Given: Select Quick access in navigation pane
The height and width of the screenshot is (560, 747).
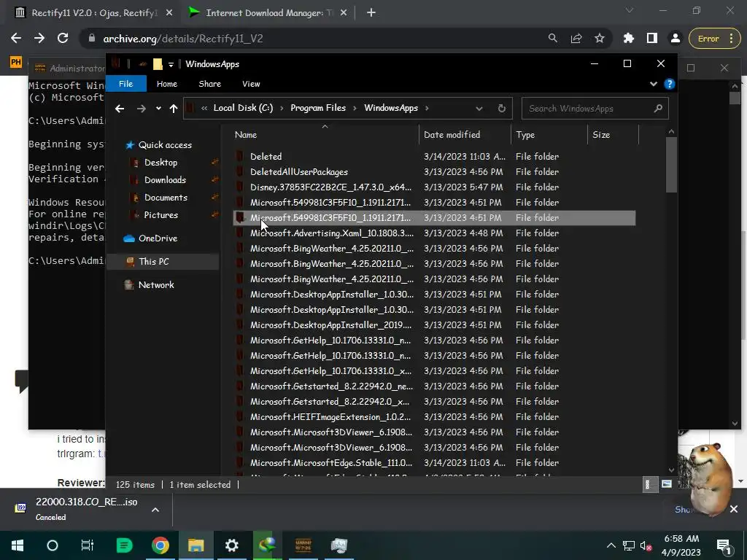Looking at the screenshot, I should [165, 145].
